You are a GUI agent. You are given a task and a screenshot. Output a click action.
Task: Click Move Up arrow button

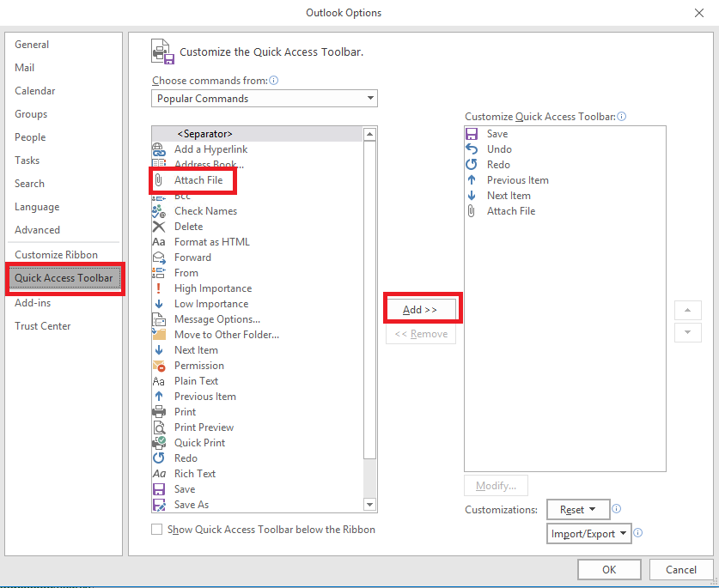(x=688, y=310)
